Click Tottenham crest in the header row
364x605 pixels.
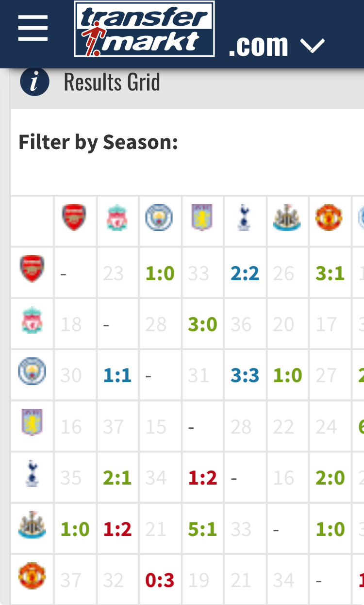point(245,217)
